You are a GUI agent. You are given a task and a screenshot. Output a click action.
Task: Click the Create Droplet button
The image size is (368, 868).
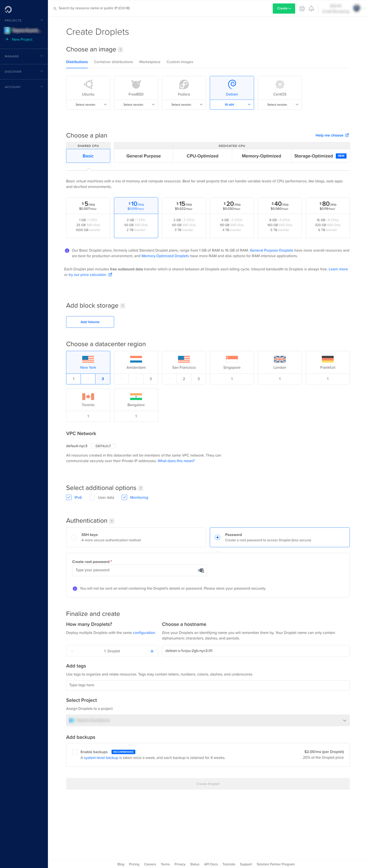pos(208,784)
